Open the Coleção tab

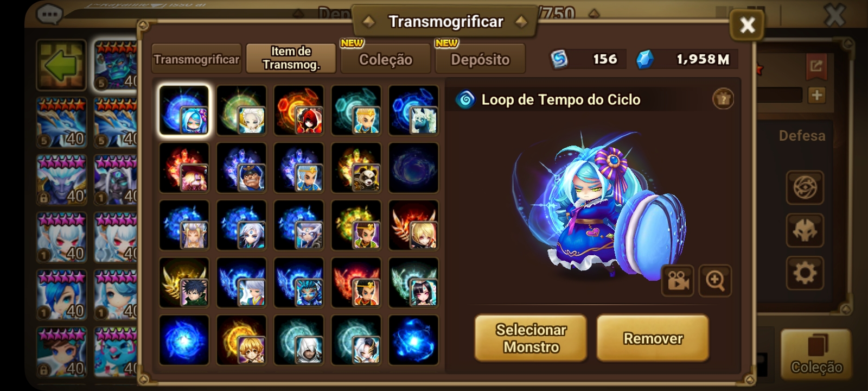[x=385, y=59]
